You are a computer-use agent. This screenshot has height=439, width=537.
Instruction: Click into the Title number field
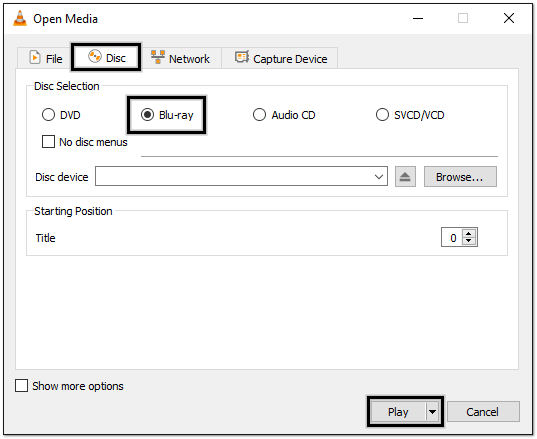coord(452,237)
